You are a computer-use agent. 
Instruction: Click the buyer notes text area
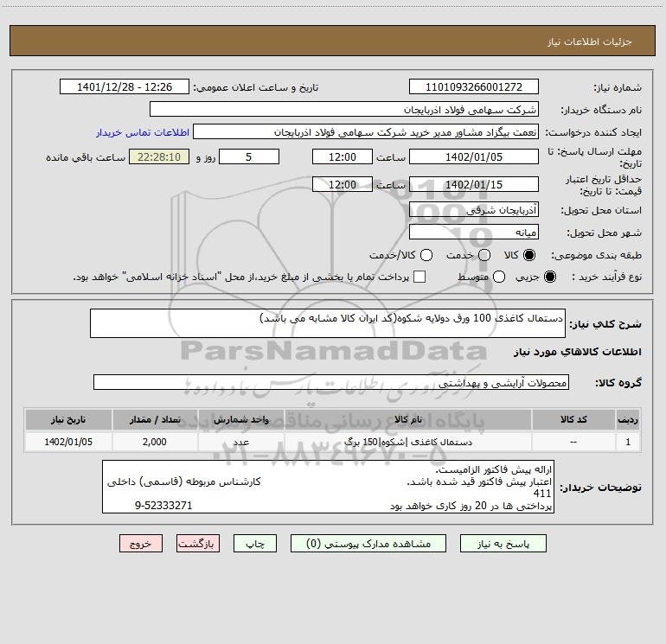click(x=328, y=487)
